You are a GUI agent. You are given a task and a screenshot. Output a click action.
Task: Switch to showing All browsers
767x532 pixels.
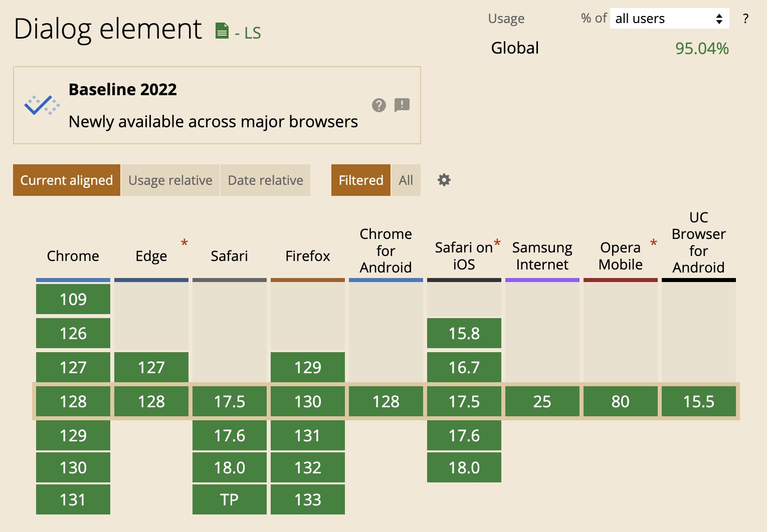click(406, 180)
